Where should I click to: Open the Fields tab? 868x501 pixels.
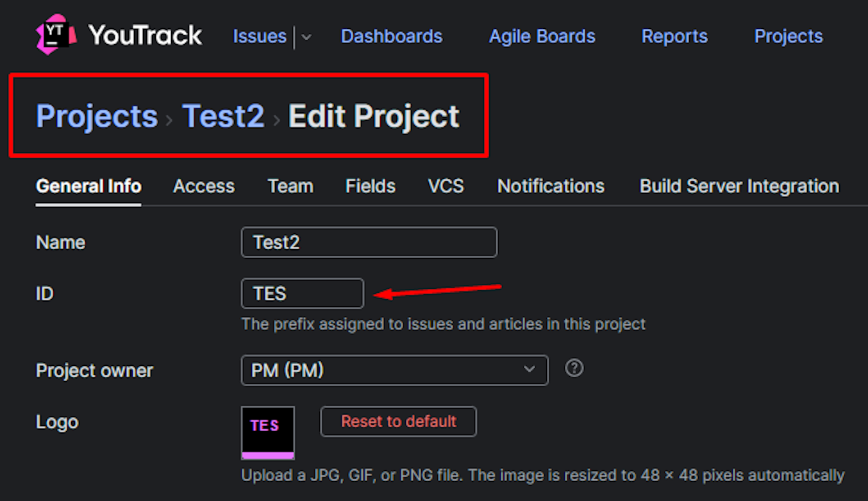pos(371,186)
